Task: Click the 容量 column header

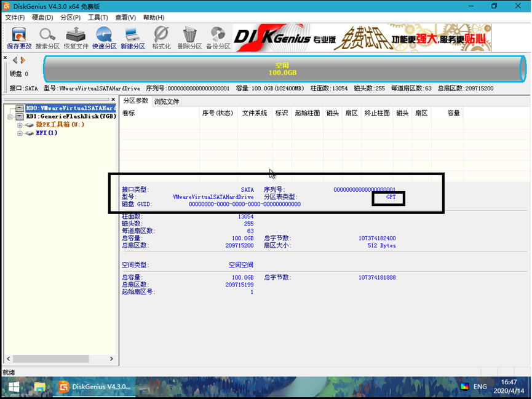Action: coord(447,113)
